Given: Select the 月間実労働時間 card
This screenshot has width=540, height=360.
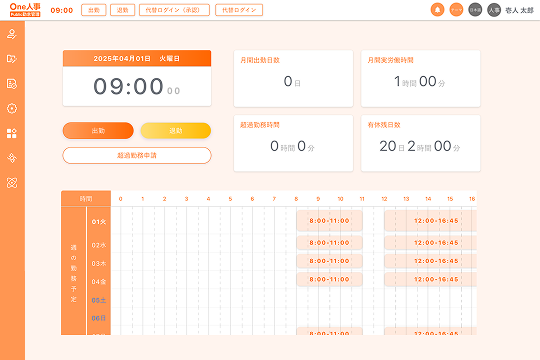Looking at the screenshot, I should tap(420, 79).
